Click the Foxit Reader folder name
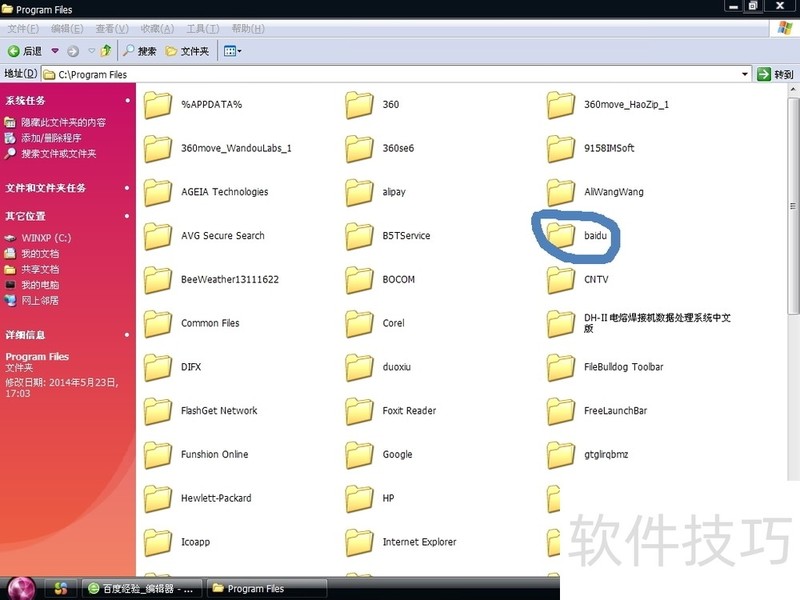 (x=409, y=411)
